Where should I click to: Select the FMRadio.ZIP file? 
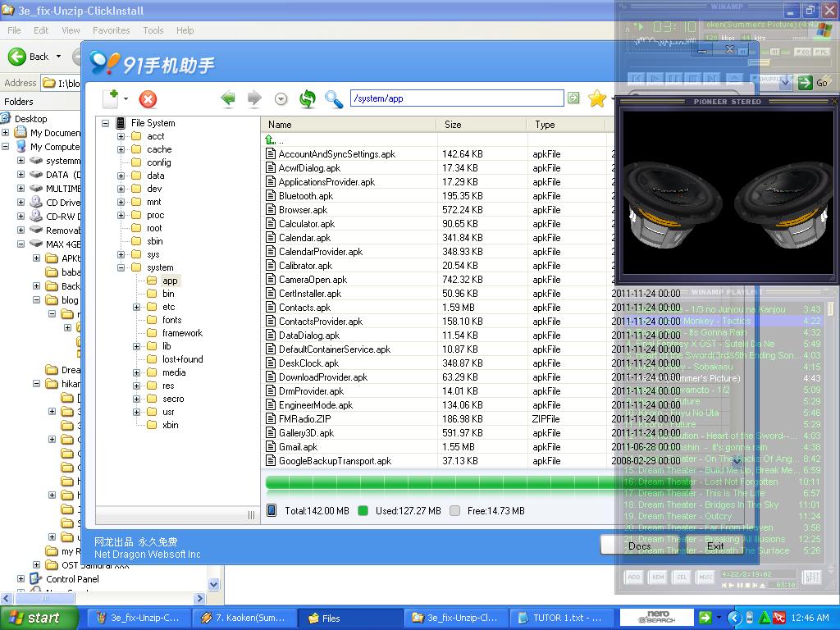click(x=305, y=419)
